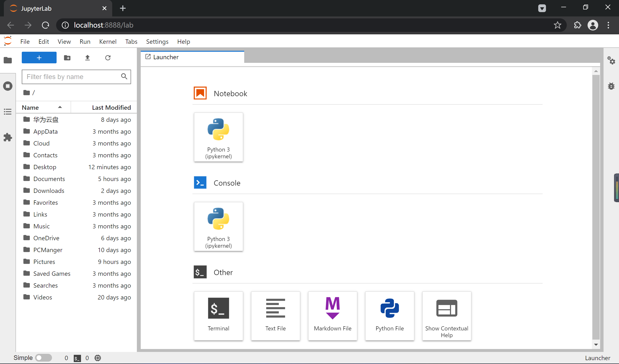Bookmark this page with the star icon
The image size is (619, 364).
pyautogui.click(x=557, y=25)
